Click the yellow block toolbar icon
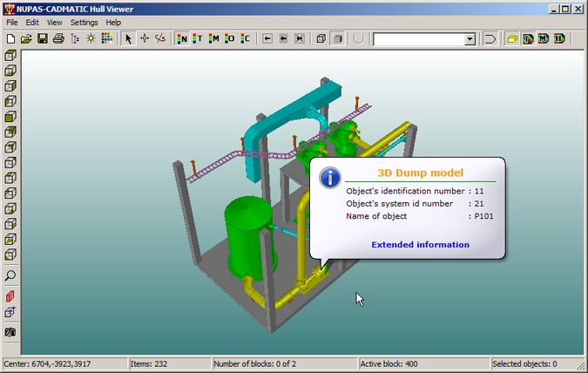The image size is (588, 373). click(x=512, y=38)
